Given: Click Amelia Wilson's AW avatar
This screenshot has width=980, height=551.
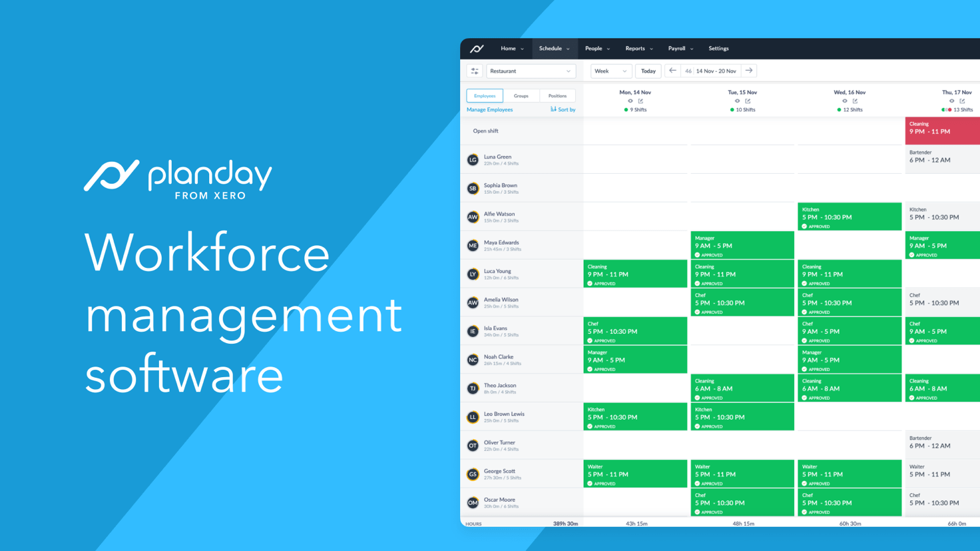Looking at the screenshot, I should click(473, 302).
